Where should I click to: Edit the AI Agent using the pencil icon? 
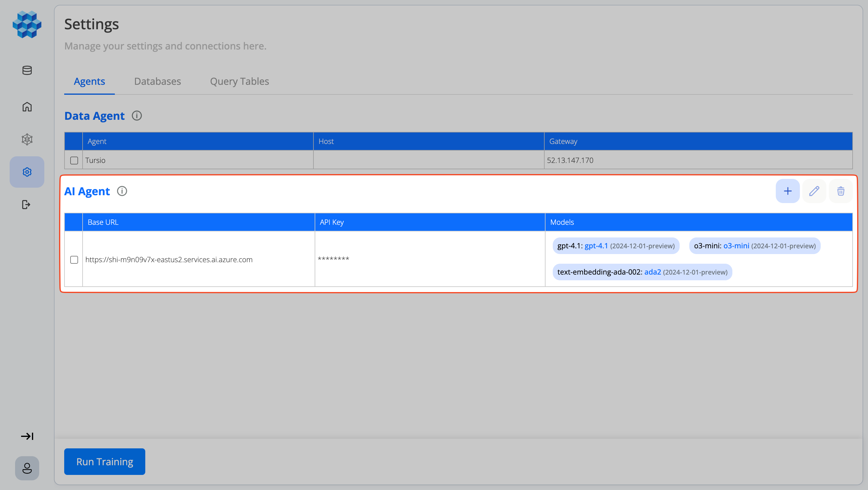point(814,191)
